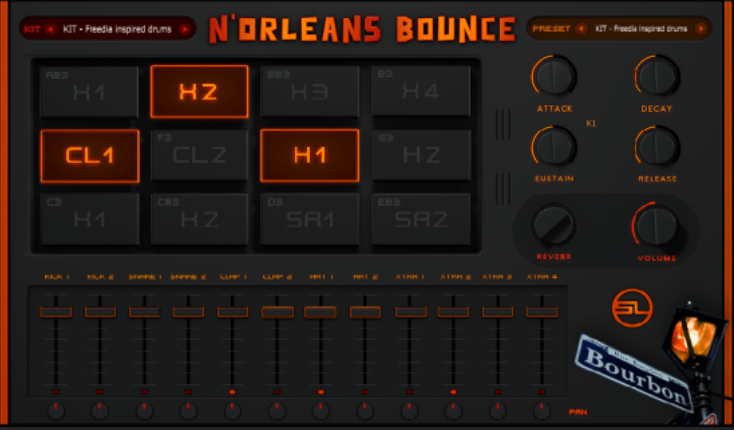Toggle the SNARE 2 channel LED

(x=188, y=392)
